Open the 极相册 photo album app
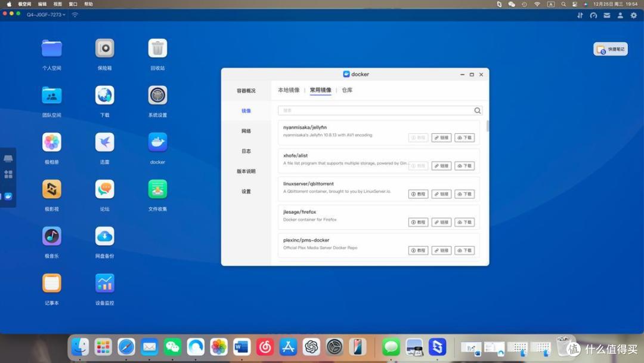Viewport: 644px width, 363px height. pos(52,142)
